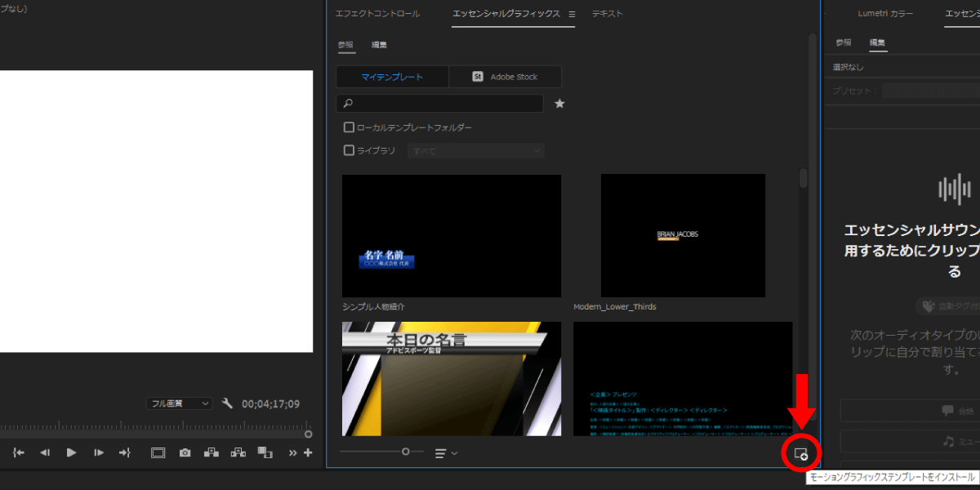The image size is (980, 490).
Task: Open the フル画質 playback resolution dropdown
Action: [180, 403]
